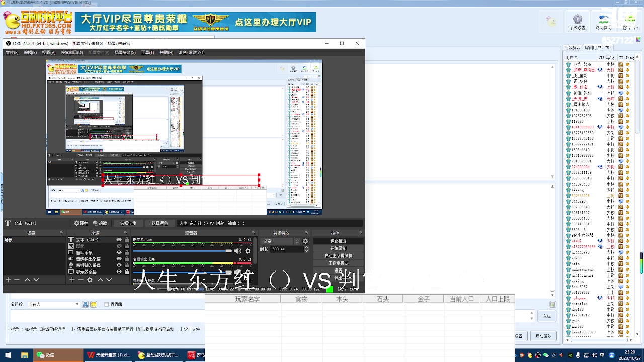This screenshot has width=644, height=362.
Task: Mute the 麦克风/Aux speaker icon
Action: [237, 251]
